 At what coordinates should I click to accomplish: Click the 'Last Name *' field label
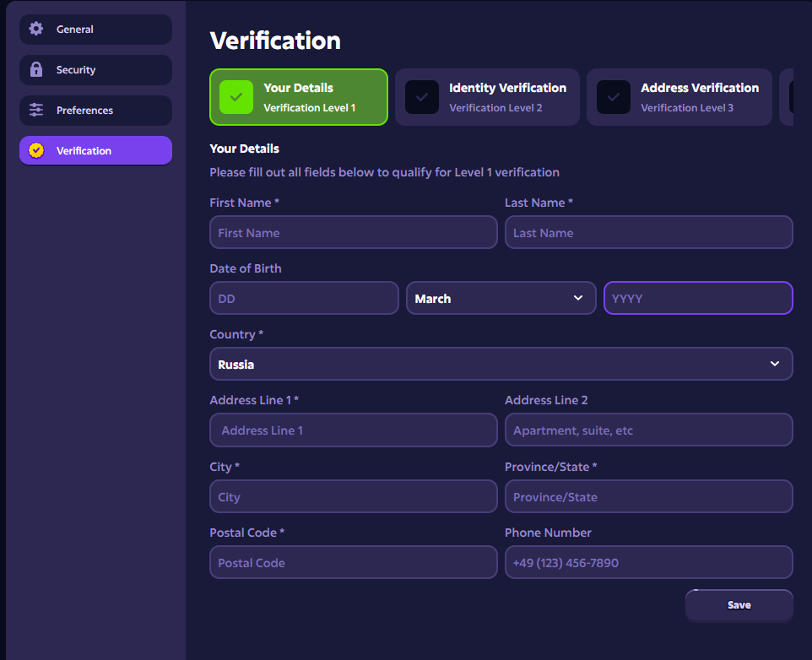pyautogui.click(x=539, y=203)
